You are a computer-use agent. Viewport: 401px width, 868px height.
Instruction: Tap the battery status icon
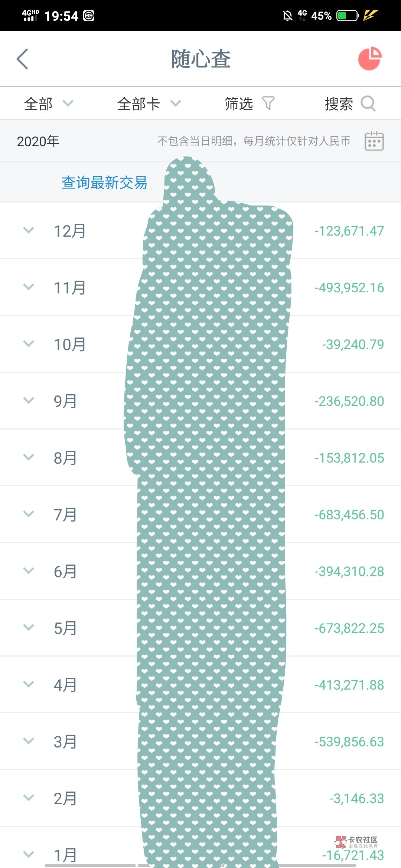(347, 16)
